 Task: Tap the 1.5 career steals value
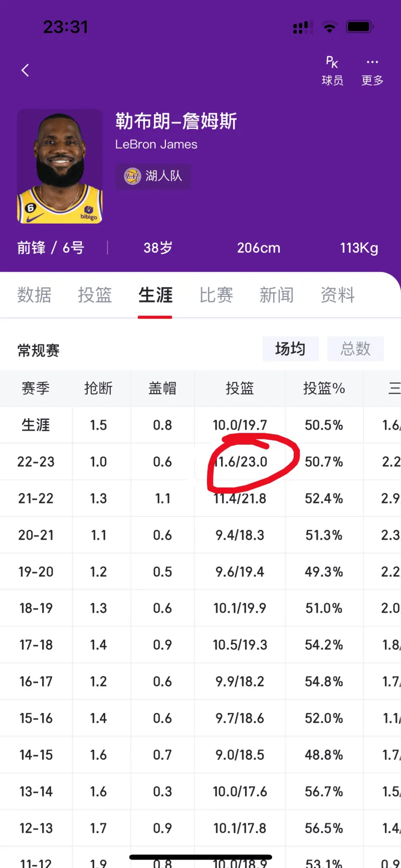click(98, 425)
